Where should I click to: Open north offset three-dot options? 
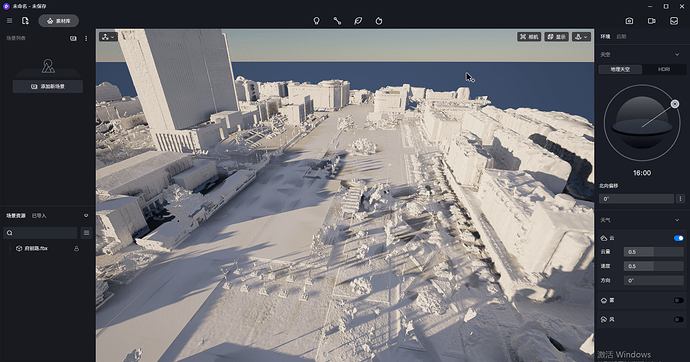[680, 199]
